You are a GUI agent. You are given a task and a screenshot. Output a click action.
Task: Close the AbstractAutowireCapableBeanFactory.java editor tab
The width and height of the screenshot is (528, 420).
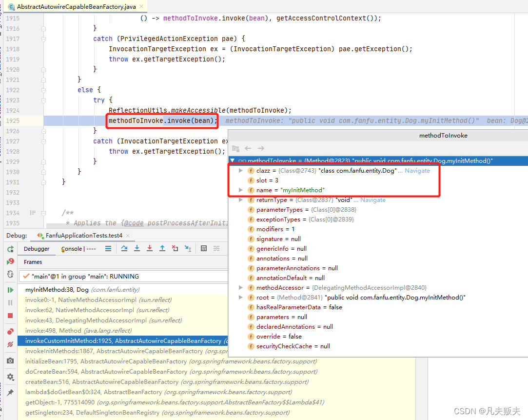(x=141, y=6)
